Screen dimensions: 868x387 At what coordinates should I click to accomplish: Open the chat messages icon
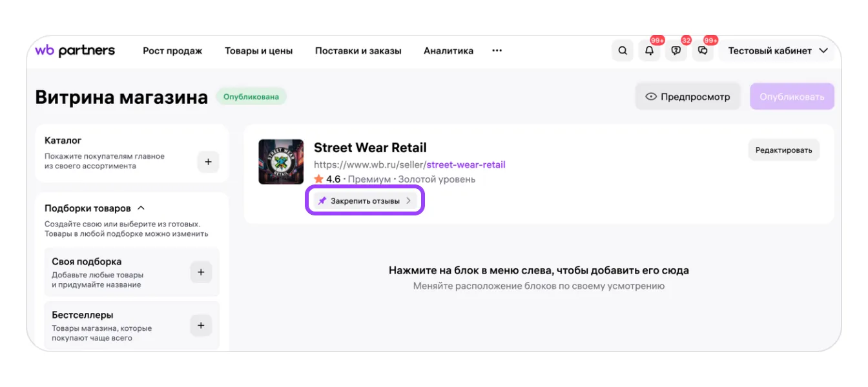[703, 51]
